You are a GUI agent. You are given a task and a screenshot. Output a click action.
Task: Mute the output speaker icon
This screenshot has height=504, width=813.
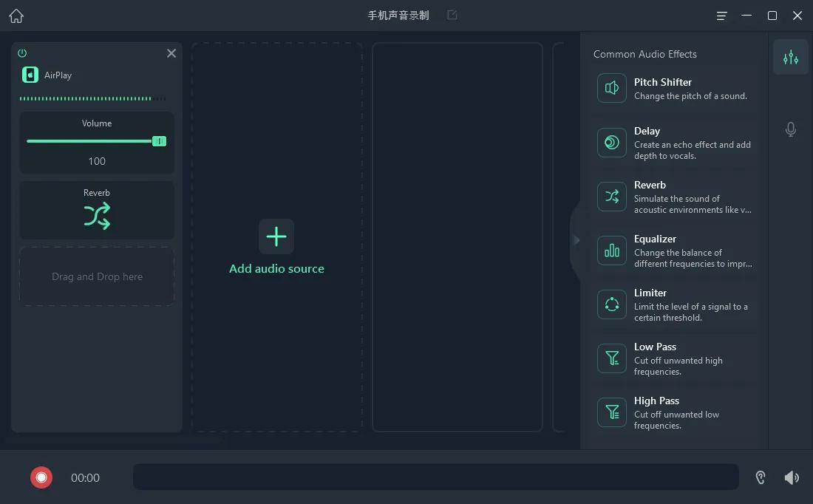point(792,477)
